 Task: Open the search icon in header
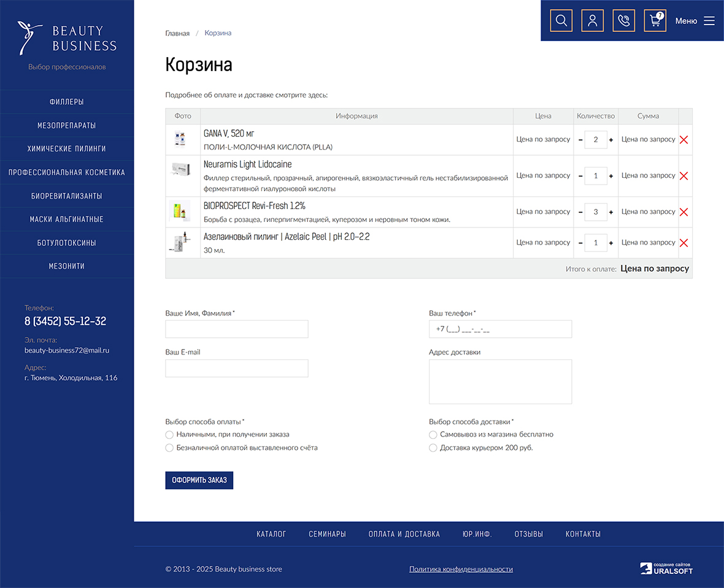click(561, 21)
